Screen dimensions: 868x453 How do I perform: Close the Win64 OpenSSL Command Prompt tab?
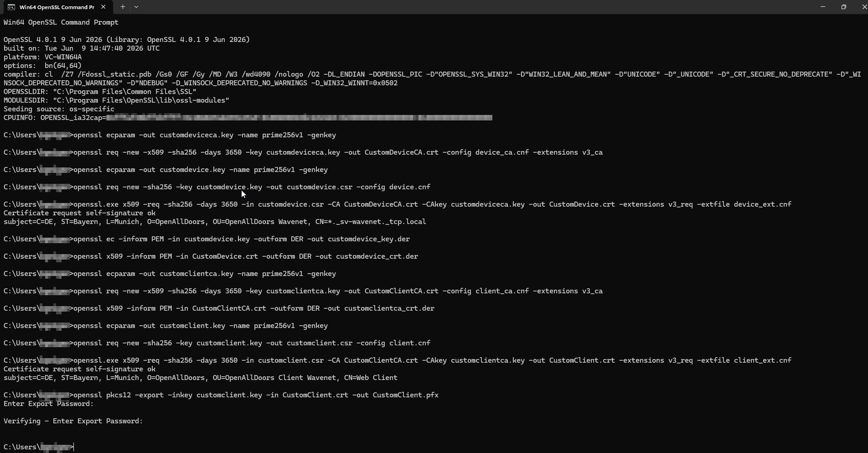(103, 7)
